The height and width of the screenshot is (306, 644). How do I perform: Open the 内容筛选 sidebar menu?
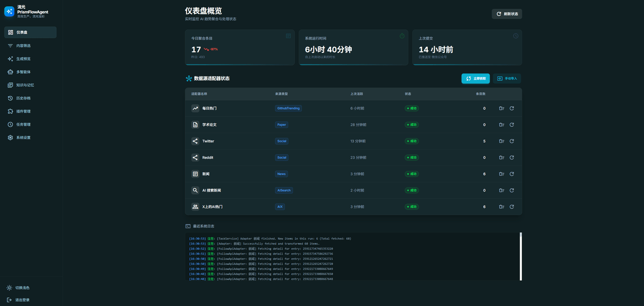point(30,45)
